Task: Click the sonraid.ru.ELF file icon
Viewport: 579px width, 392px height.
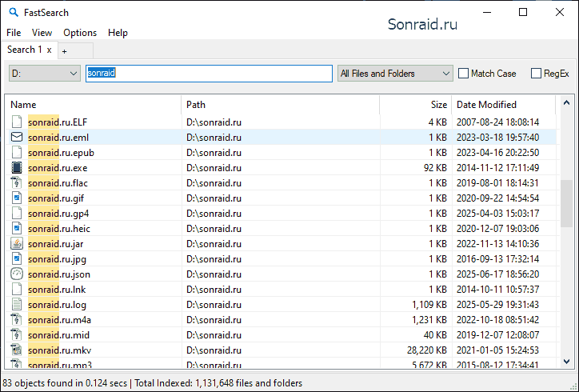Action: [x=17, y=122]
